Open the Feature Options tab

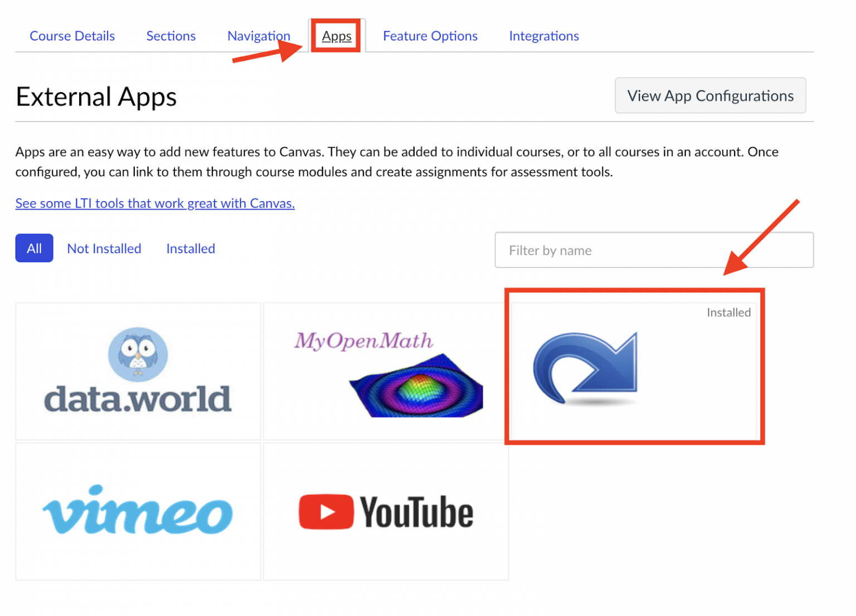coord(430,36)
